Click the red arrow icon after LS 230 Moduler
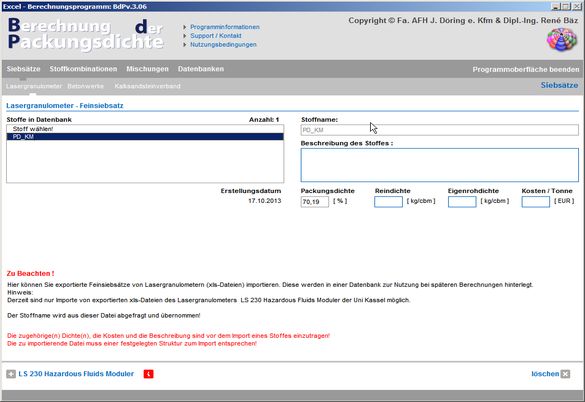Viewport: 585px width, 402px height. (148, 374)
